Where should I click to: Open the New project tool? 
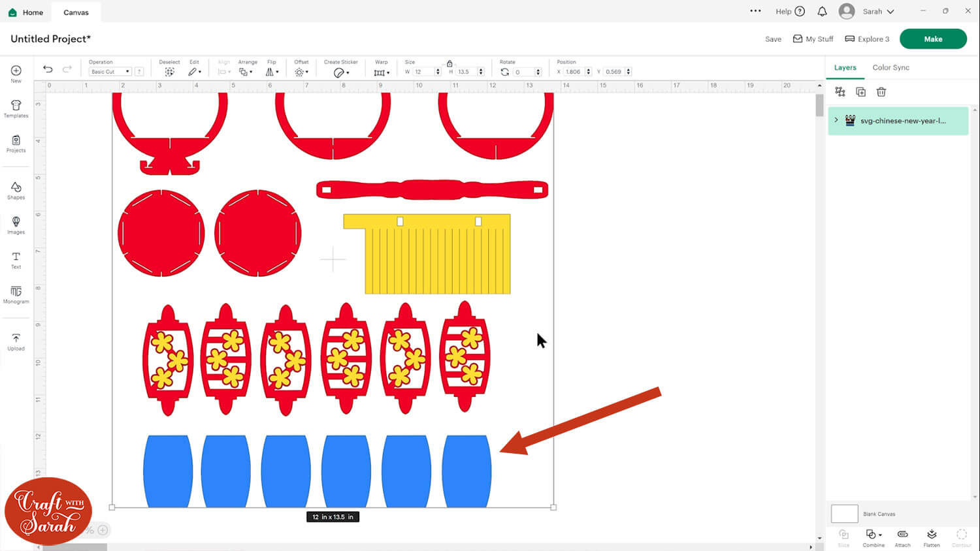(16, 74)
